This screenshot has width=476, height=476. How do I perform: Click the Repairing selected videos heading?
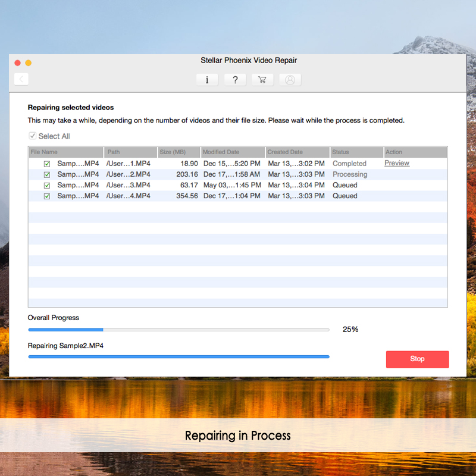pos(71,108)
